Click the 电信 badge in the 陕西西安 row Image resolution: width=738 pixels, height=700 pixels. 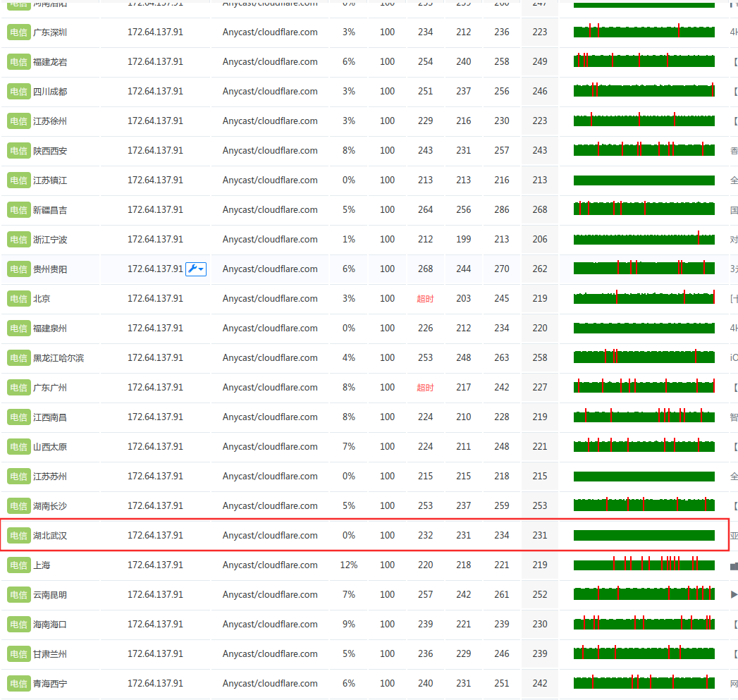[x=18, y=151]
